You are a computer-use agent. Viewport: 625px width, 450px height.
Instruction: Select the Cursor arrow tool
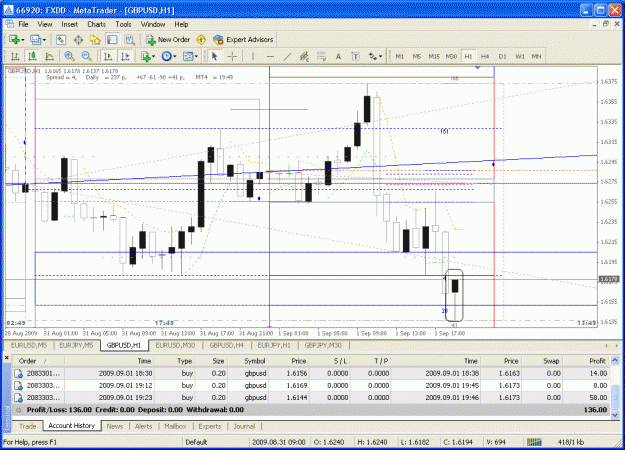(x=214, y=57)
